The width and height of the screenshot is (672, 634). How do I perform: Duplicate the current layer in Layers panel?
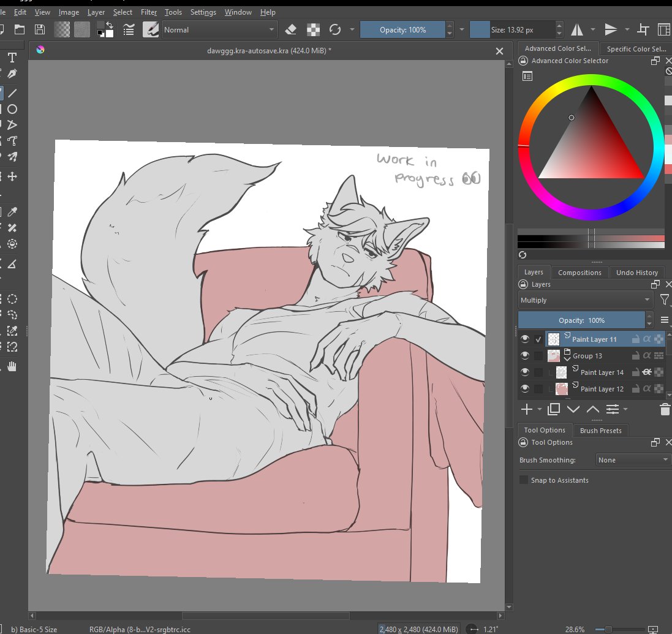(554, 409)
